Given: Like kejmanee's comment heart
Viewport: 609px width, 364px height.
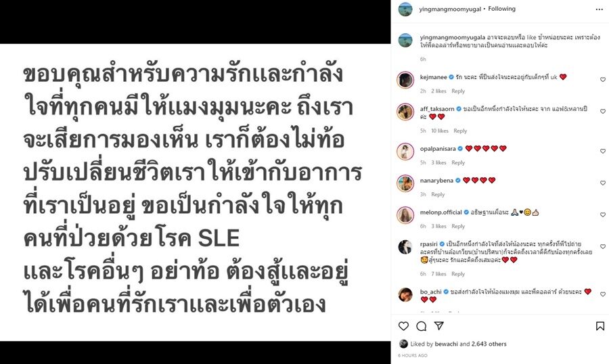Looking at the screenshot, I should click(603, 80).
